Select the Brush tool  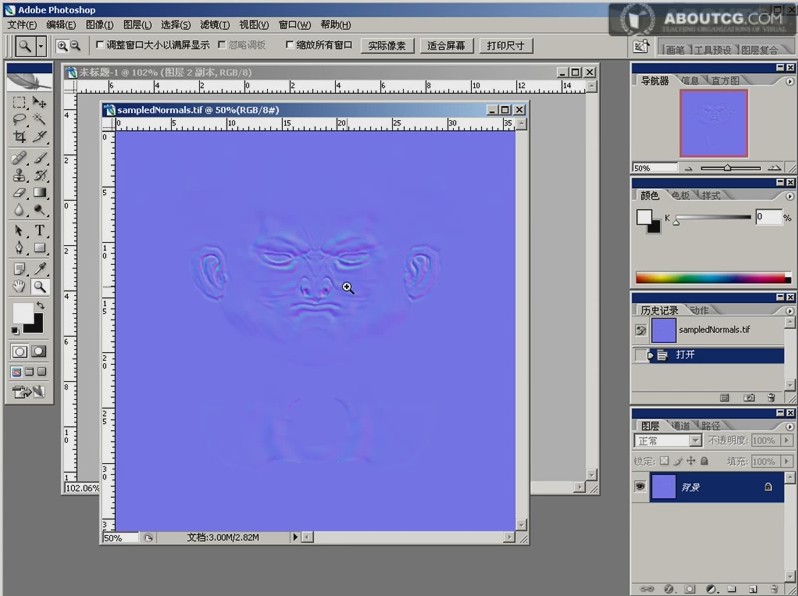40,158
